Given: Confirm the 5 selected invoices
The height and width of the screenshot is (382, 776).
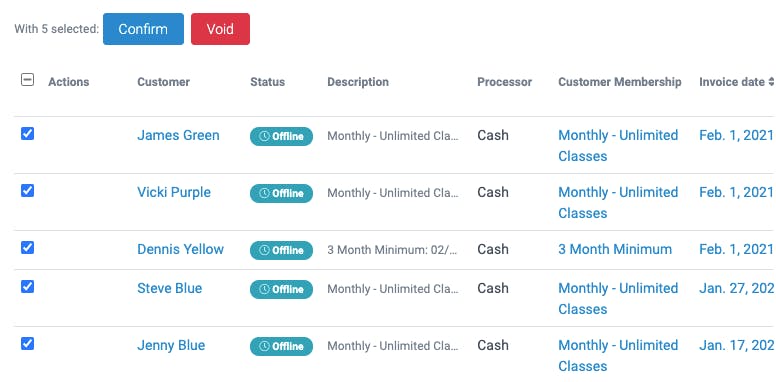Looking at the screenshot, I should tap(143, 29).
